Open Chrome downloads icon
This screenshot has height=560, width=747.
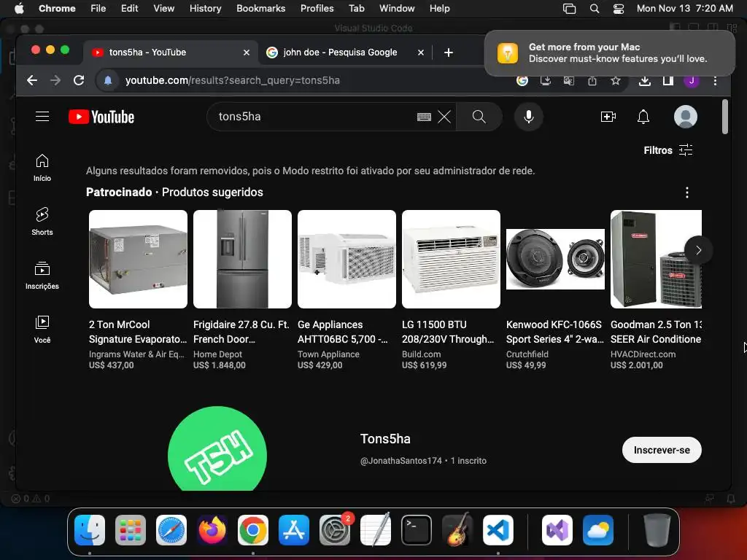(x=645, y=80)
